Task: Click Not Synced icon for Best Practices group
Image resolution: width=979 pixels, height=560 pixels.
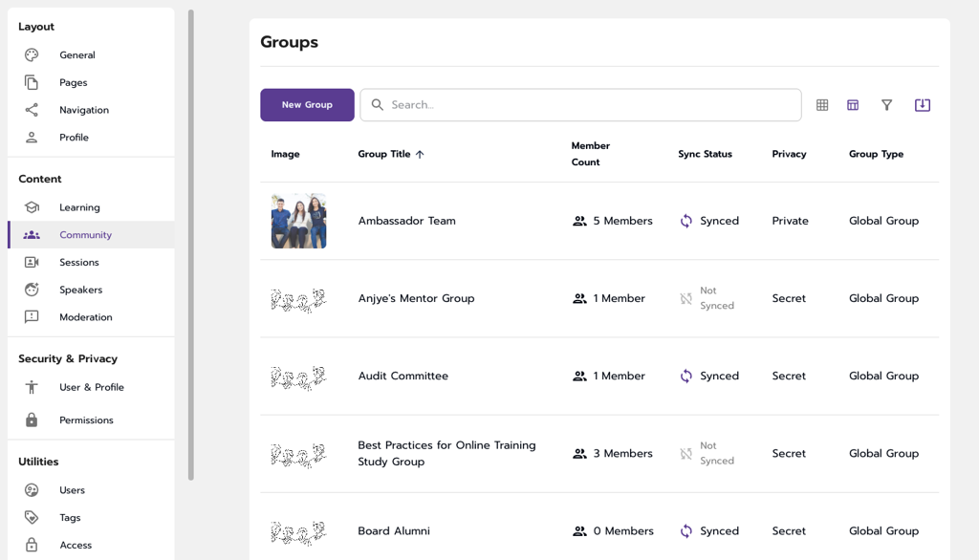Action: pos(686,453)
